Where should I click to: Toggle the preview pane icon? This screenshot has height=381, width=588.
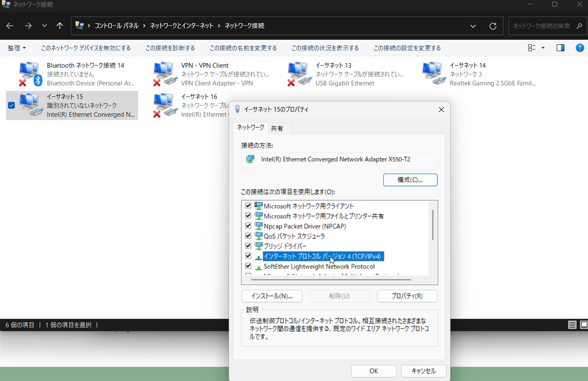tap(561, 48)
